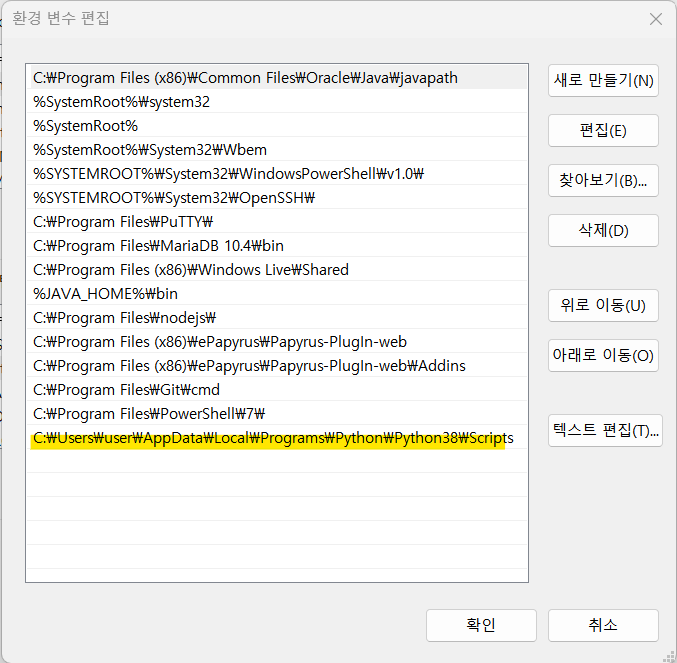Click the 새로 만들기(N) button

point(603,81)
